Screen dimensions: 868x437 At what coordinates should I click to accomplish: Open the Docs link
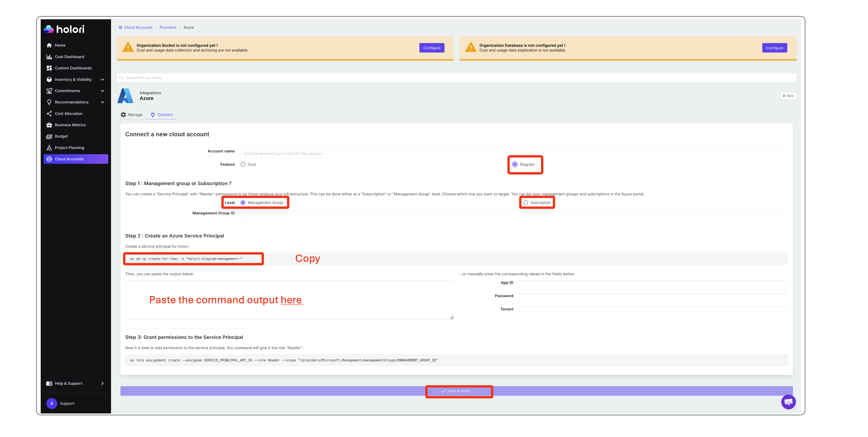click(788, 96)
